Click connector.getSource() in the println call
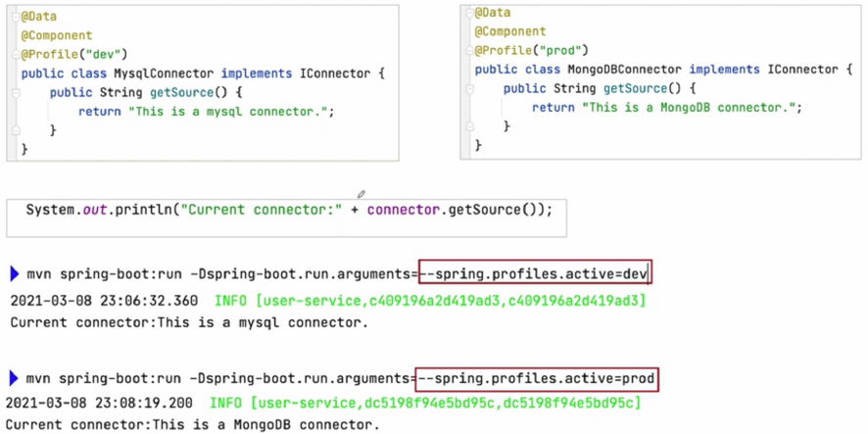Viewport: 868px width, 434px height. pos(453,211)
